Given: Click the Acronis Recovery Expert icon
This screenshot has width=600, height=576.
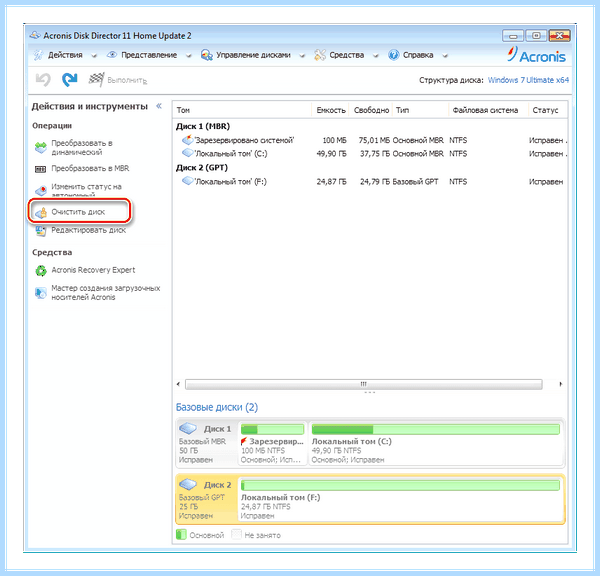Looking at the screenshot, I should (x=41, y=271).
